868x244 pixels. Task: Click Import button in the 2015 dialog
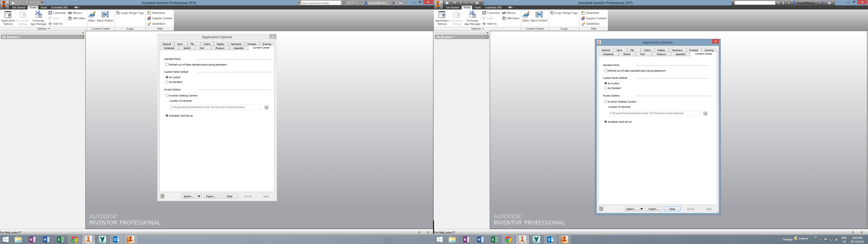coord(631,209)
